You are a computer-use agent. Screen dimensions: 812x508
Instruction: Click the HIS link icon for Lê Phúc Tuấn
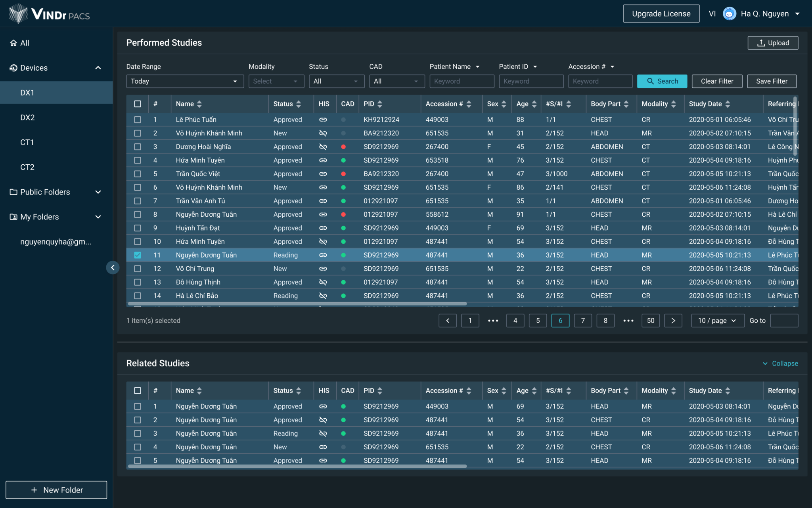[x=323, y=119]
